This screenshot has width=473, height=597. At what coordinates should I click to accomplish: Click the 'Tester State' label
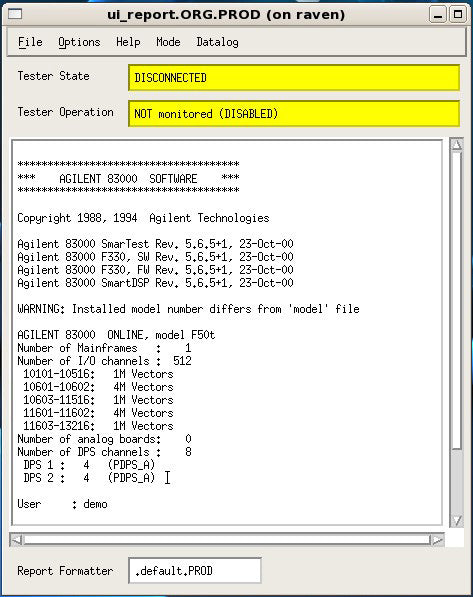point(53,76)
